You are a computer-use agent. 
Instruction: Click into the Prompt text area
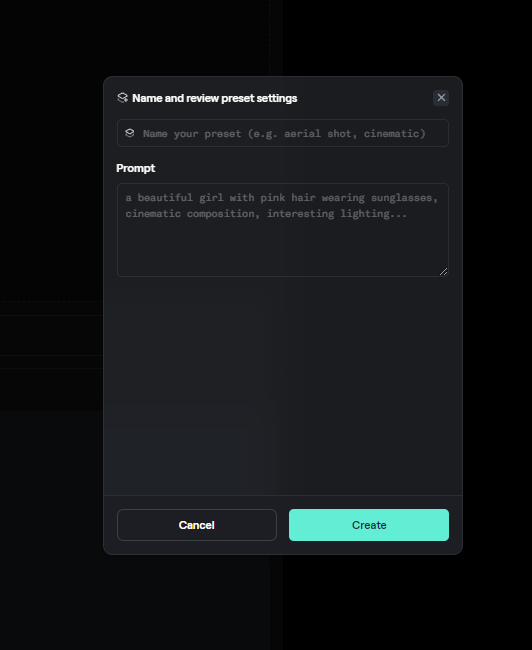pos(283,230)
